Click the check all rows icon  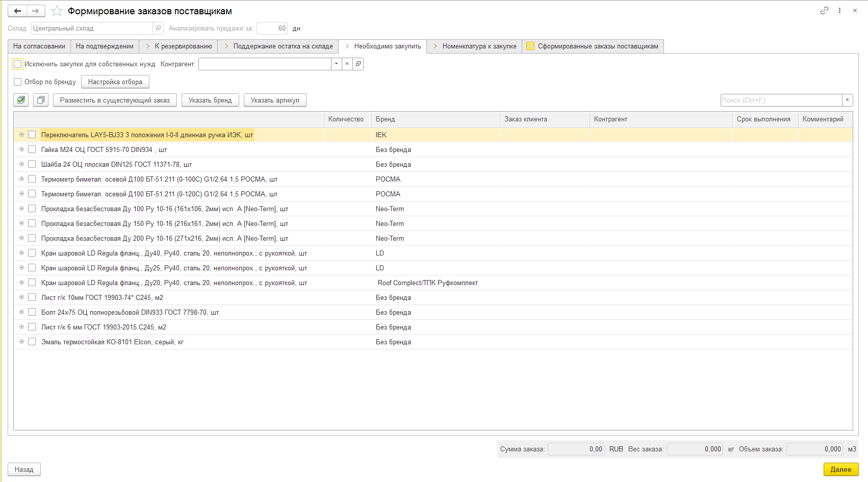pyautogui.click(x=21, y=100)
